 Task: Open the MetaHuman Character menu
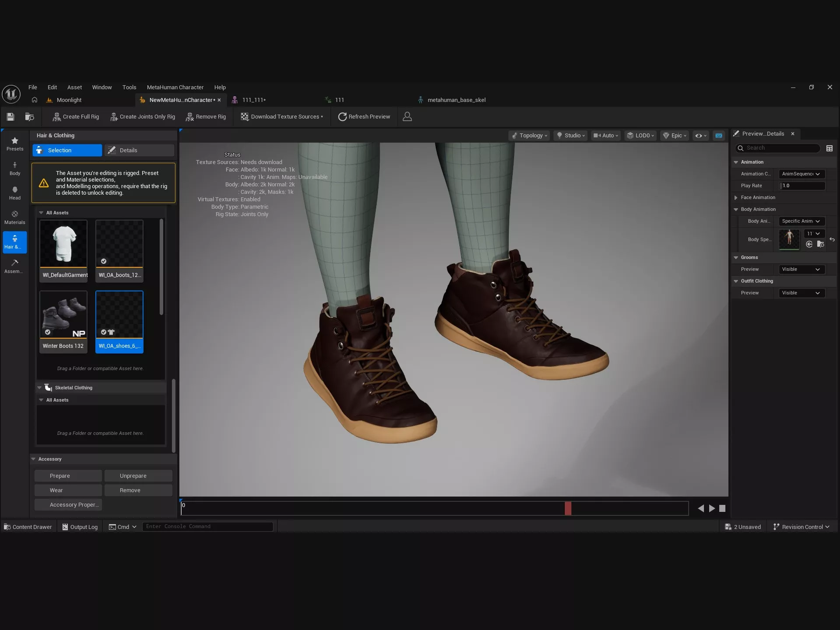tap(175, 87)
